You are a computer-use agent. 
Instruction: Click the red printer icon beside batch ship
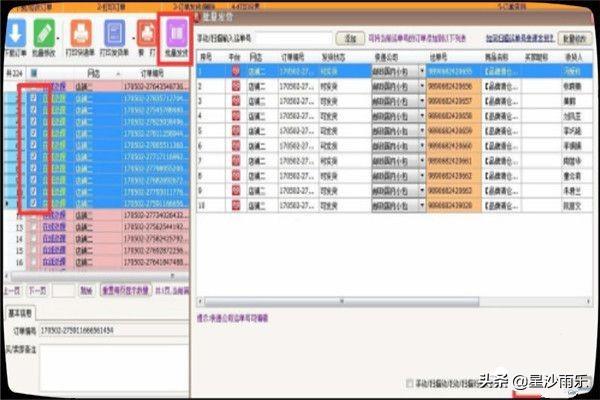147,34
